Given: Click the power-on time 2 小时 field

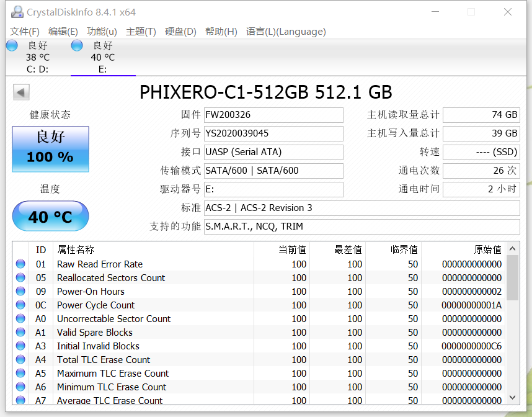Looking at the screenshot, I should pos(481,189).
